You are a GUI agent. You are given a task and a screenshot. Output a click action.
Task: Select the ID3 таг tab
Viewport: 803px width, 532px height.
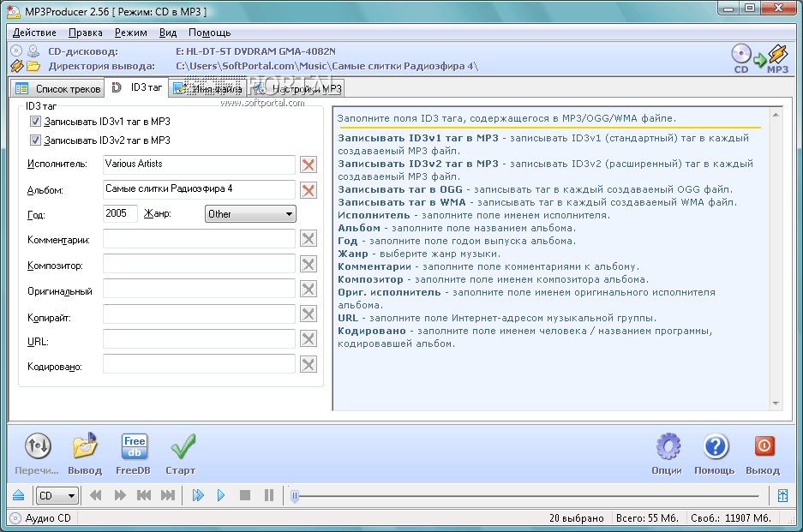coord(136,87)
